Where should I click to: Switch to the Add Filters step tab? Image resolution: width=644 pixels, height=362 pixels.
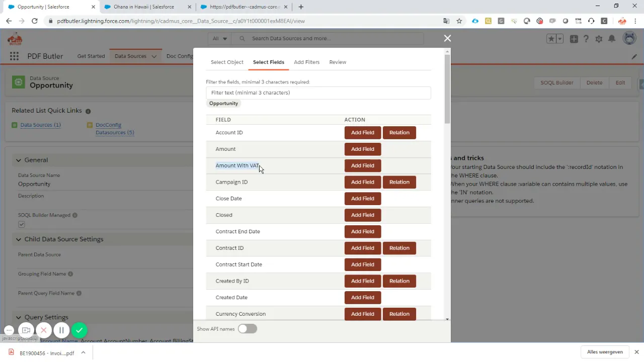tap(306, 62)
